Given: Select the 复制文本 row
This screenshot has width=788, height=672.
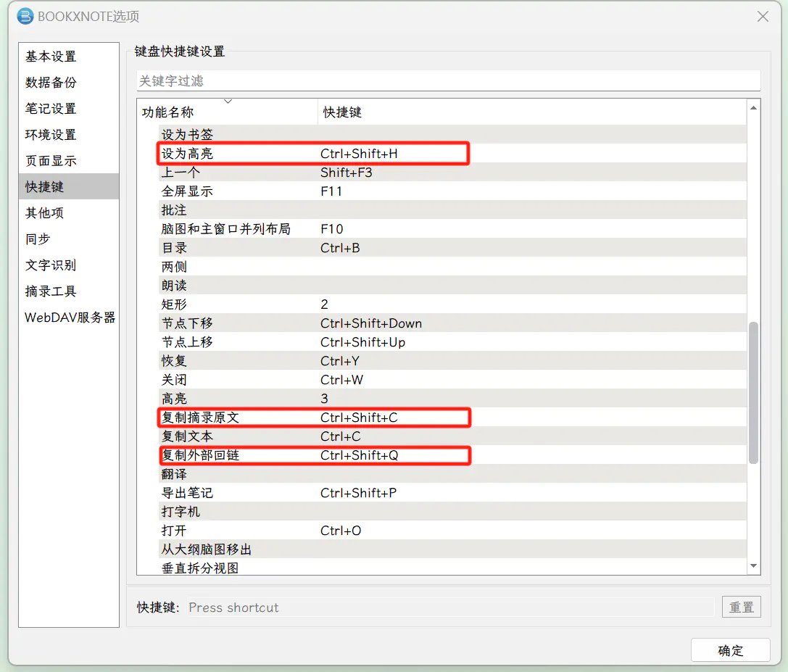Looking at the screenshot, I should 452,436.
